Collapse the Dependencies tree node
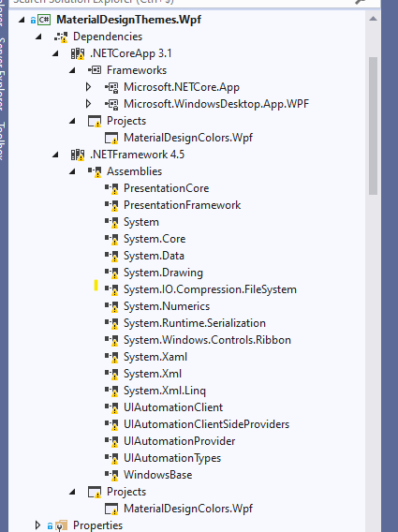Screen dimensions: 398x532 pyautogui.click(x=38, y=37)
